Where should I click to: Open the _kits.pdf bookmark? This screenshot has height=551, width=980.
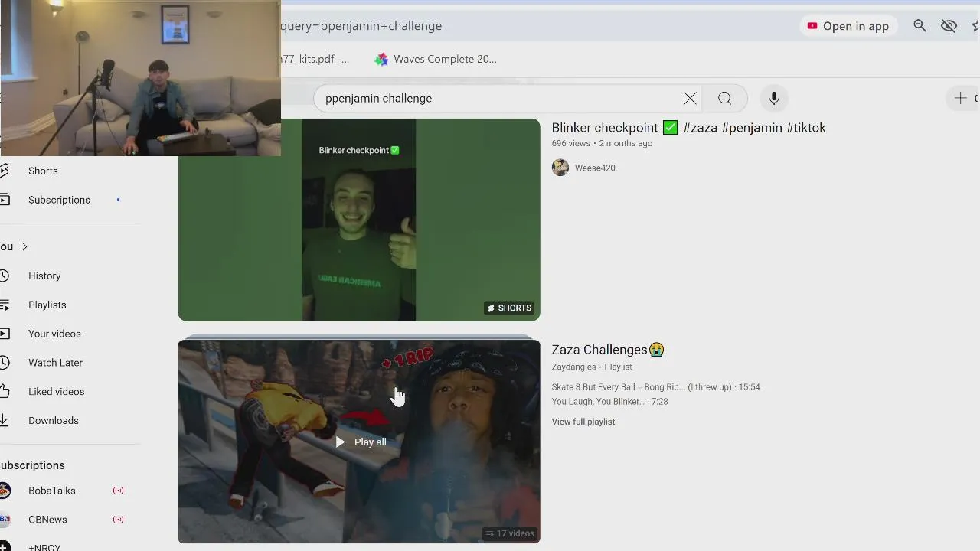tap(315, 59)
